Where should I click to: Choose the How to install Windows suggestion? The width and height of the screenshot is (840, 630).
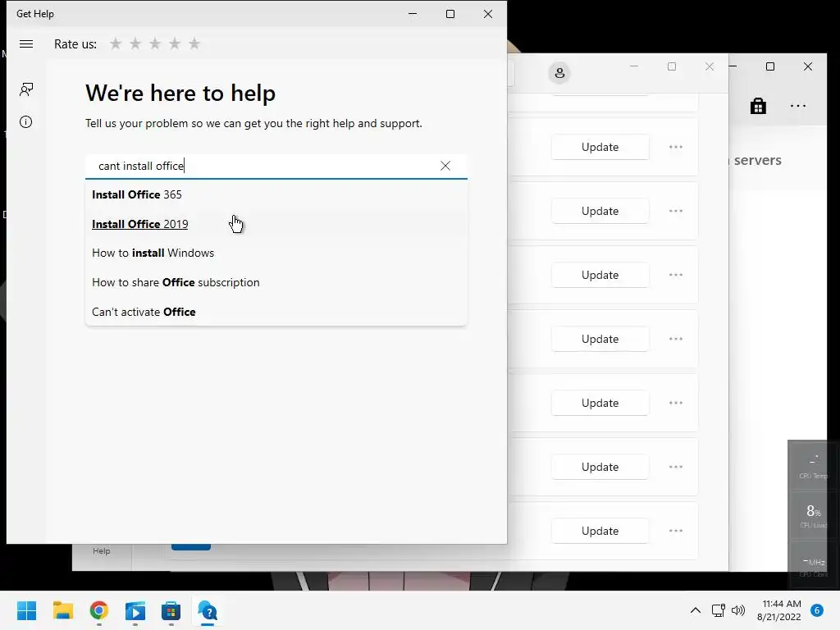point(276,253)
